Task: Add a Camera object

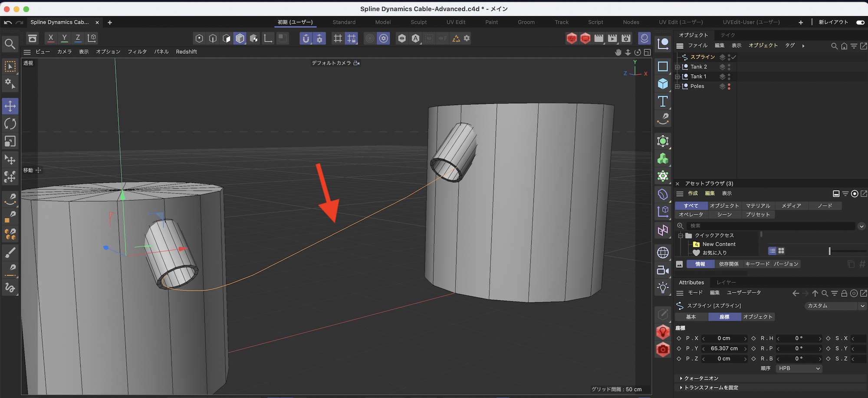Action: 663,270
